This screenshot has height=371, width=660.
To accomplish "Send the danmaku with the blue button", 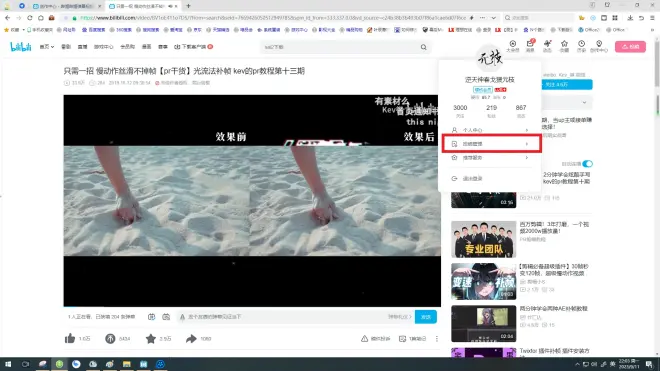I will coord(426,317).
